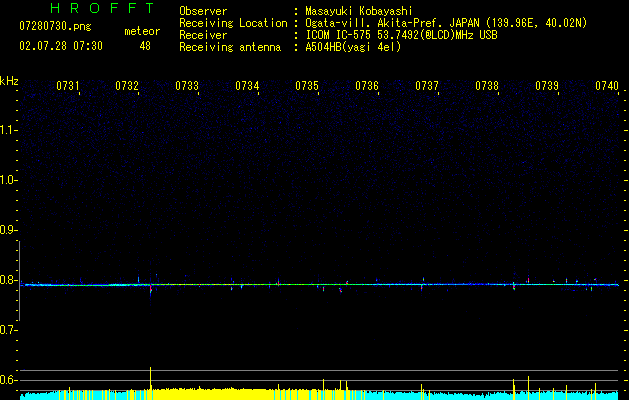The height and width of the screenshot is (400, 629).
Task: Click the ICOM IC-575 receiver details
Action: tap(401, 35)
